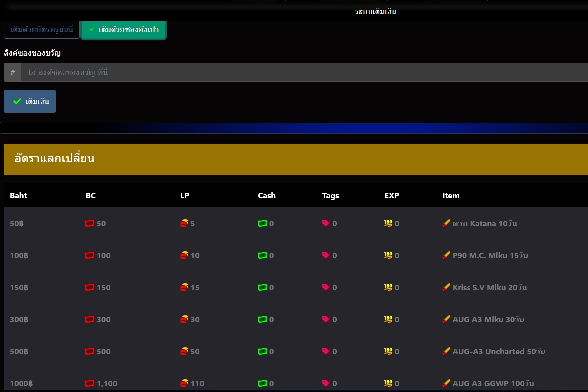This screenshot has height=392, width=588.
Task: Click pink Tags icon in 300฿ row
Action: [326, 320]
